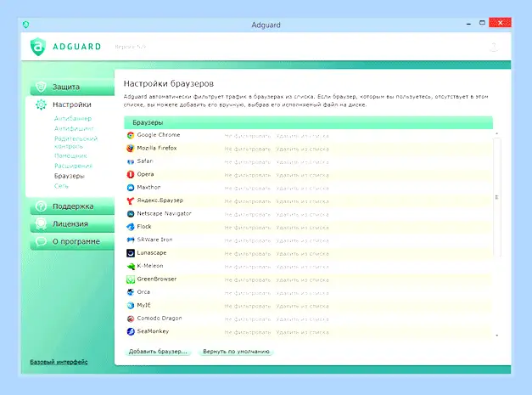Image resolution: width=532 pixels, height=395 pixels.
Task: Click the MyIE browser icon
Action: click(131, 305)
